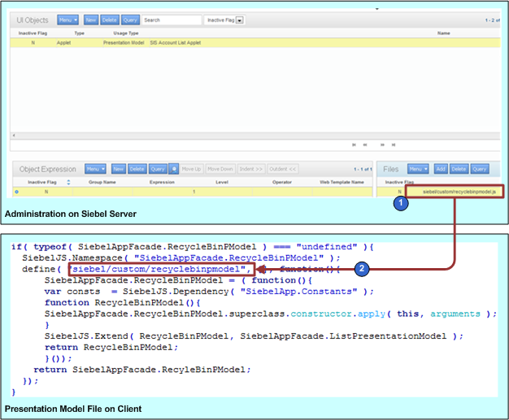Click the Operator column header
Viewport: 509px width, 420px height.
(x=282, y=182)
